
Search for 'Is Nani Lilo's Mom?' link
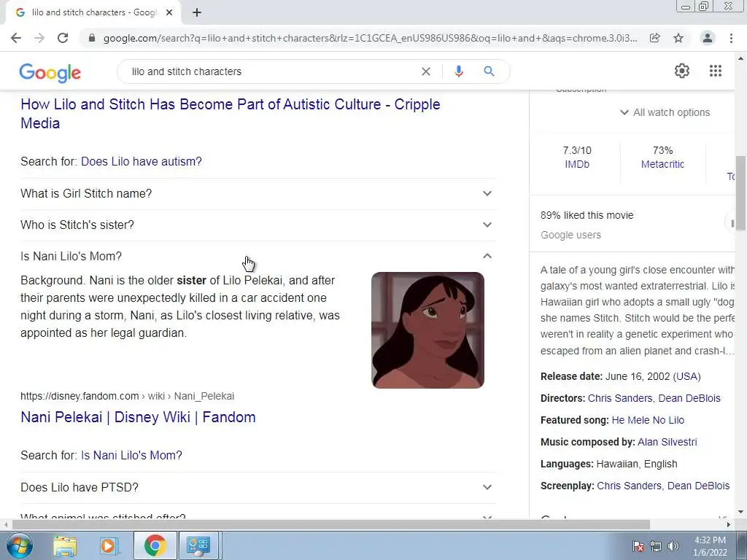tap(131, 455)
